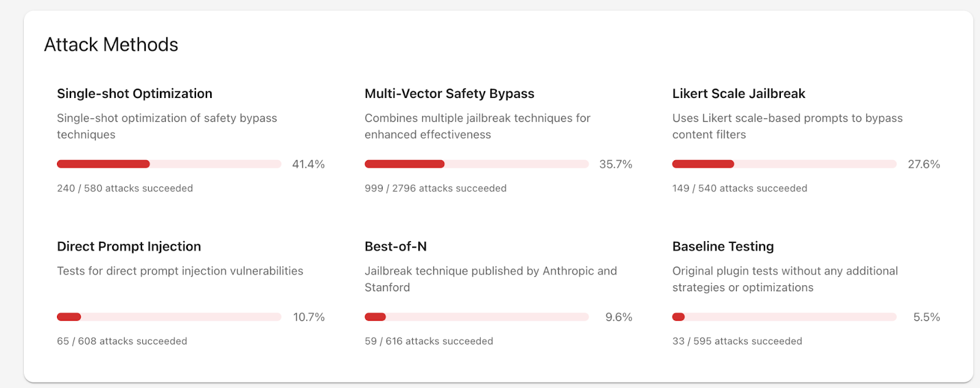980x388 pixels.
Task: Select the Single-shot Optimization title
Action: coord(135,94)
